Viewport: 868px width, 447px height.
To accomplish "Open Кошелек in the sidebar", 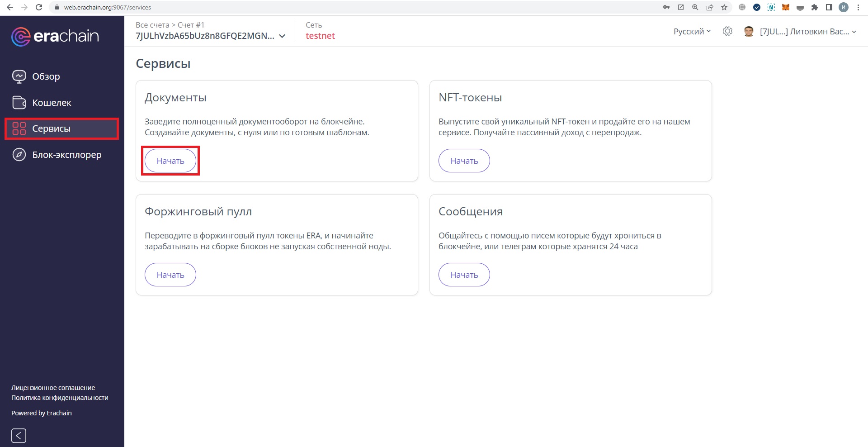I will 52,103.
